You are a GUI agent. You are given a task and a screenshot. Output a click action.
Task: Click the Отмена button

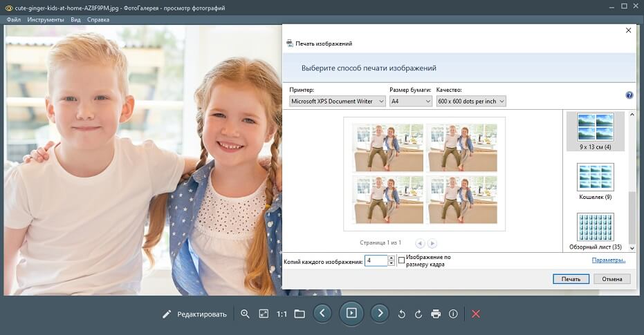(x=612, y=279)
